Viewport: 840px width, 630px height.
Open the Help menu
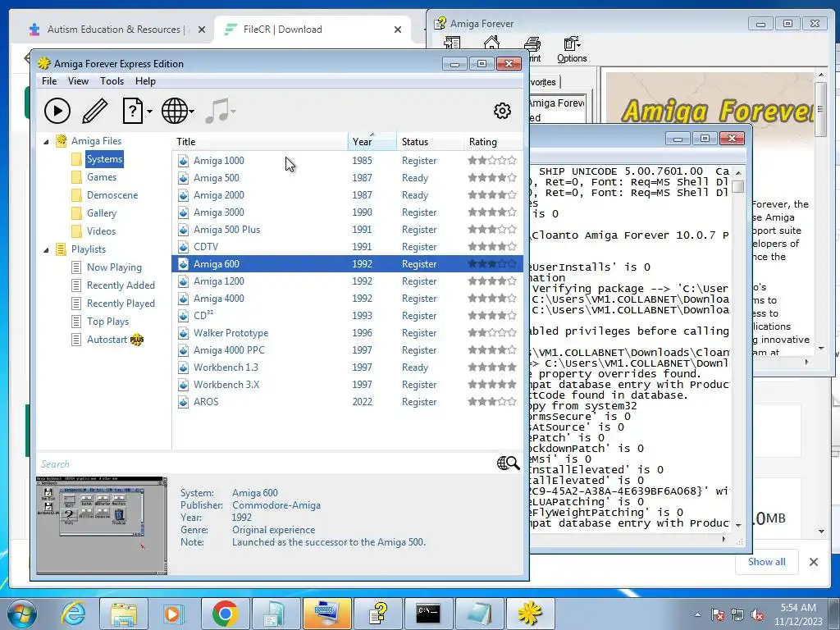click(x=145, y=81)
